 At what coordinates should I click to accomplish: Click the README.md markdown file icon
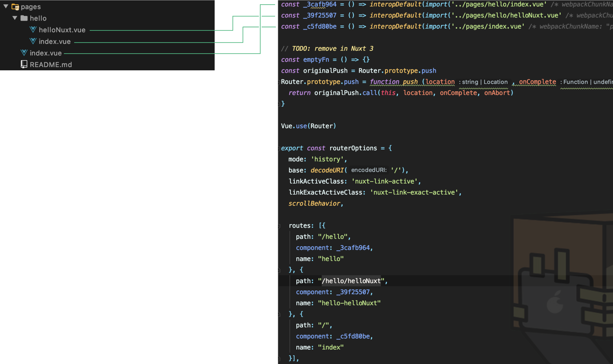[x=24, y=64]
